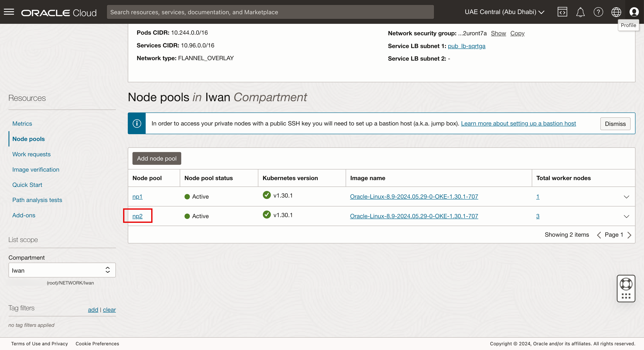Dismiss the bastion host notice
This screenshot has width=644, height=350.
tap(615, 124)
